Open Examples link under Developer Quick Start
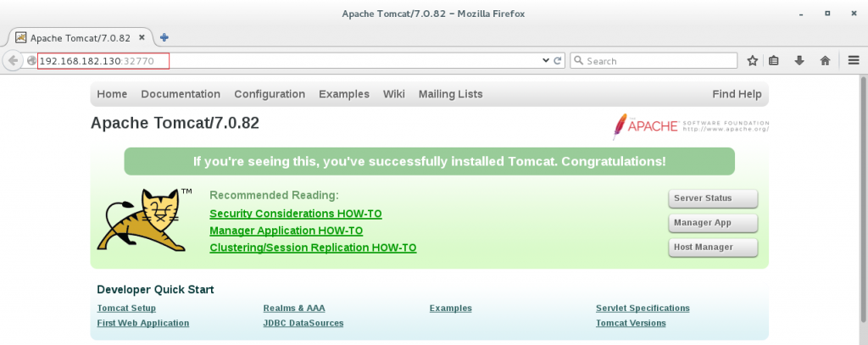Image resolution: width=868 pixels, height=345 pixels. click(451, 308)
